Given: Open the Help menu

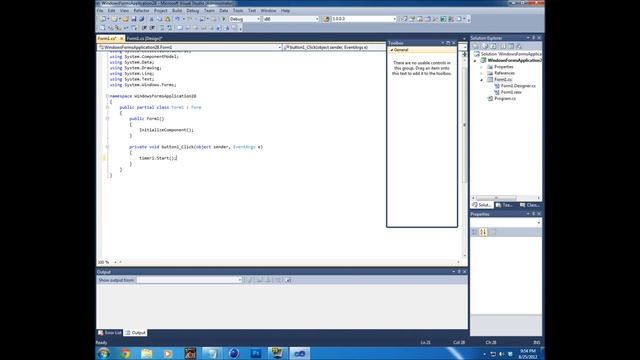Looking at the screenshot, I should tap(285, 11).
